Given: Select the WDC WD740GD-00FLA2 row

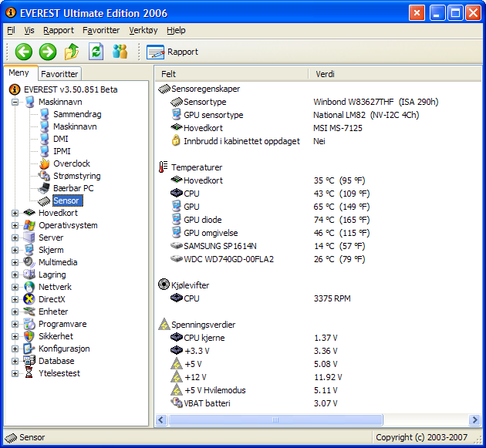Looking at the screenshot, I should click(318, 259).
